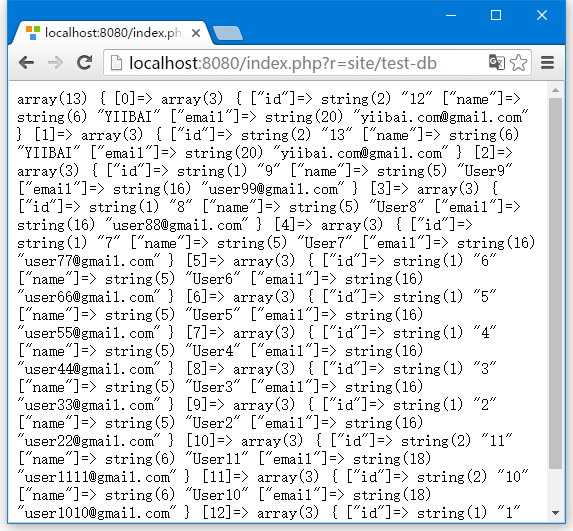
Task: Close the browser window
Action: click(x=542, y=15)
